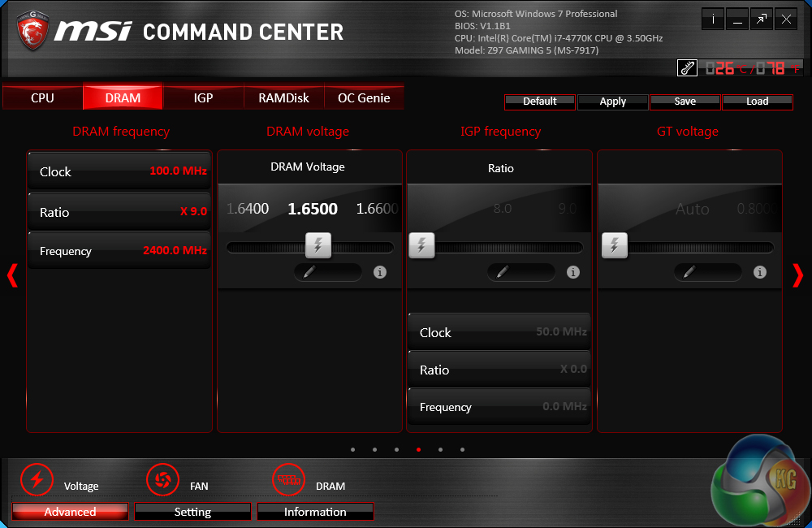Click the MSI dragon shield logo
812x528 pixels.
click(33, 31)
